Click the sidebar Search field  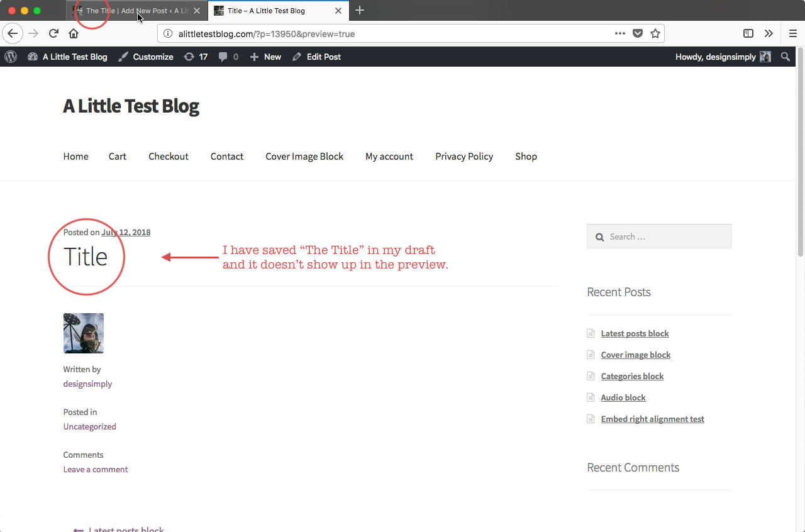pos(659,236)
